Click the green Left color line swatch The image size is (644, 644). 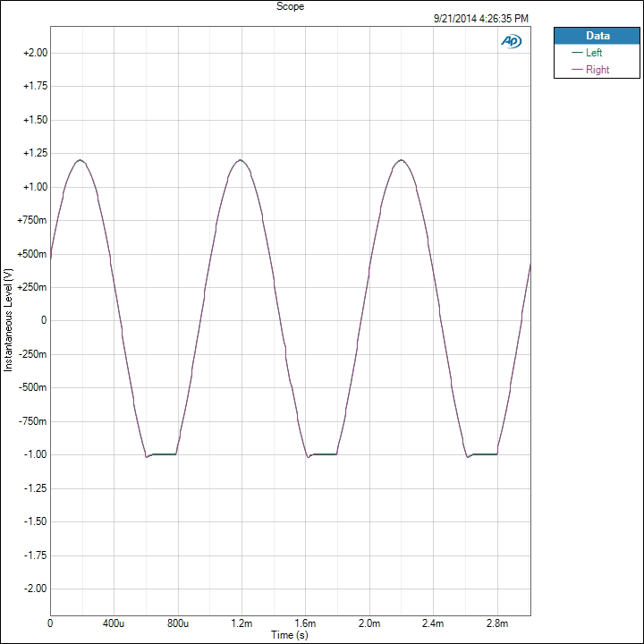(577, 53)
